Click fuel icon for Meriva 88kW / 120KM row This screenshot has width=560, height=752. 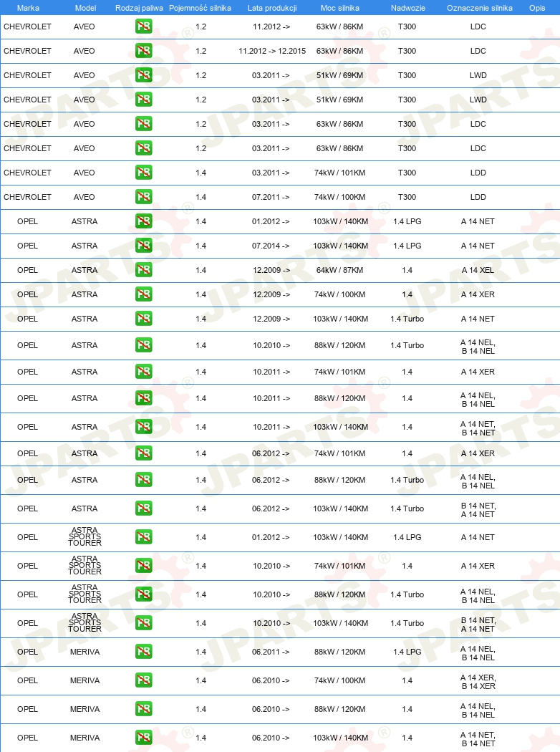click(143, 709)
